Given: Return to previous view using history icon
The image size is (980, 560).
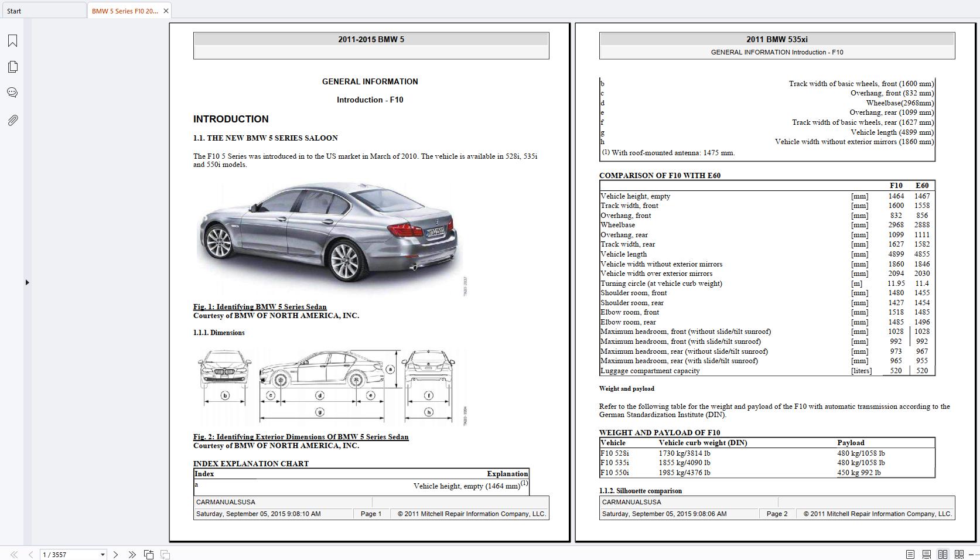Looking at the screenshot, I should 148,554.
